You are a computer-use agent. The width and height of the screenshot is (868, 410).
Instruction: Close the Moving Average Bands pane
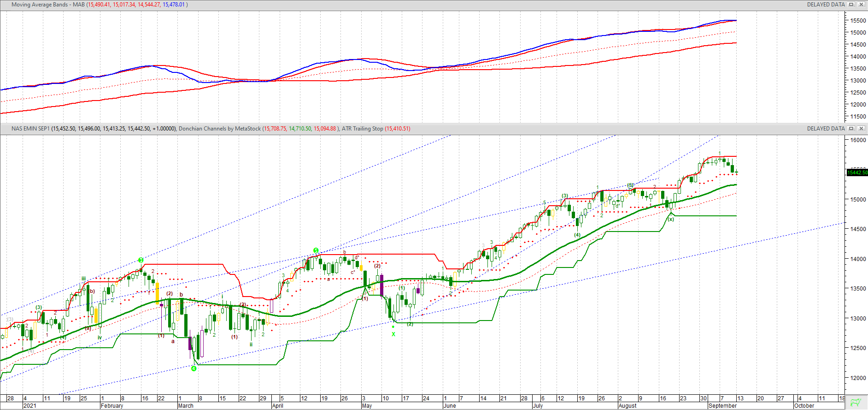coord(861,5)
